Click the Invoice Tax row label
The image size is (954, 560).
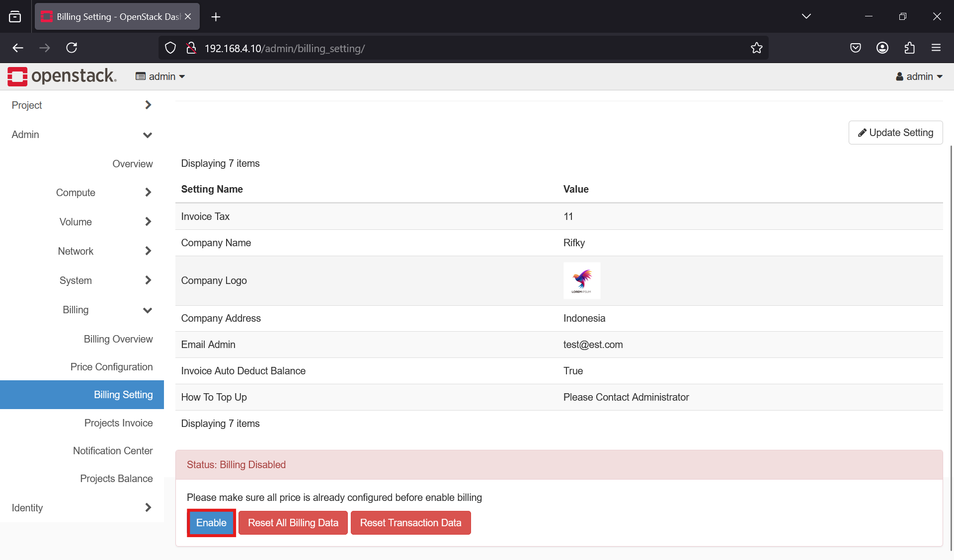click(205, 216)
